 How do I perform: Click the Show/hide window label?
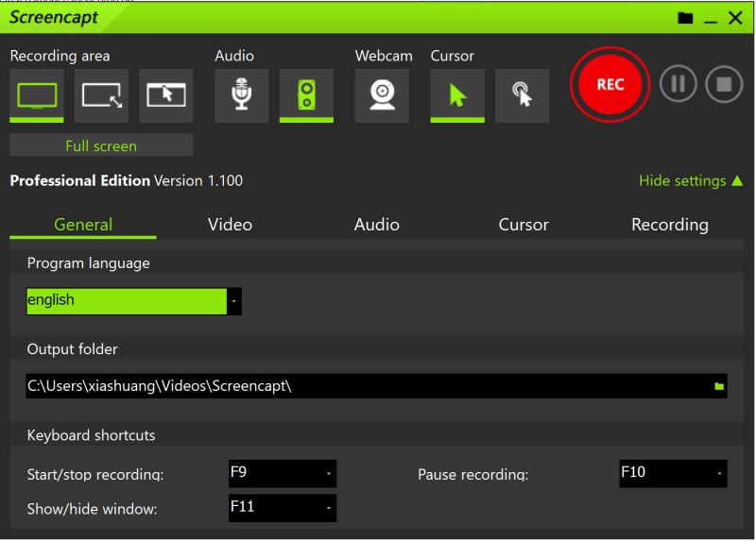click(x=92, y=509)
